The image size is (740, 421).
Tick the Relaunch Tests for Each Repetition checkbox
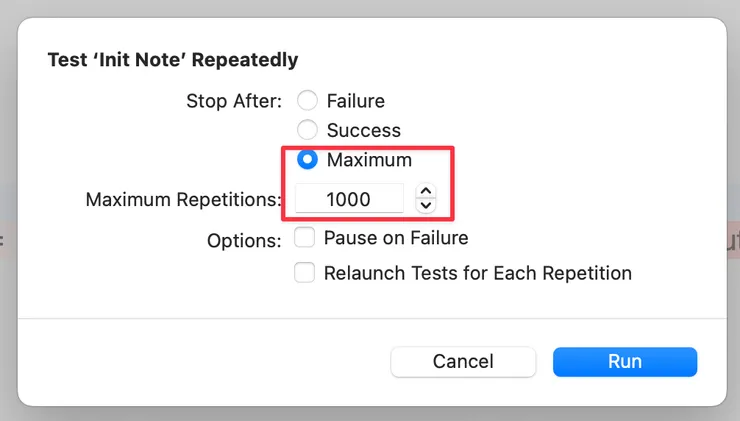click(x=305, y=273)
